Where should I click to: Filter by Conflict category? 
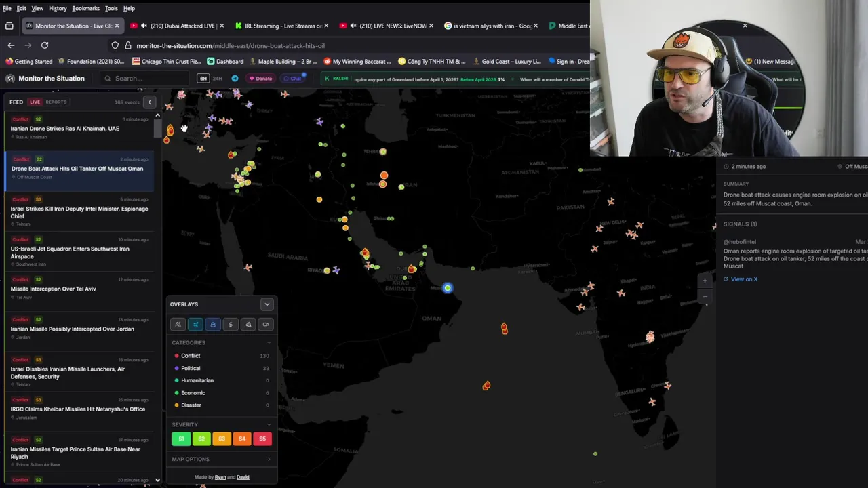pyautogui.click(x=221, y=356)
